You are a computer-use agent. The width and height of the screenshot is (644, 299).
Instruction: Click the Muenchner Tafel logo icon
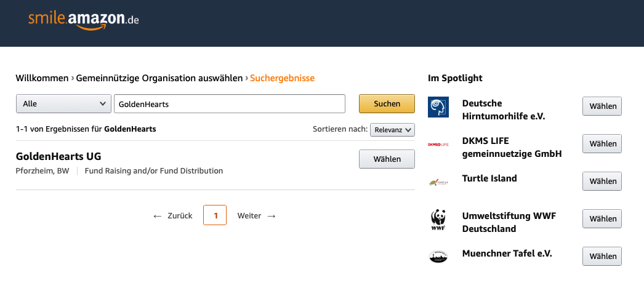(438, 257)
